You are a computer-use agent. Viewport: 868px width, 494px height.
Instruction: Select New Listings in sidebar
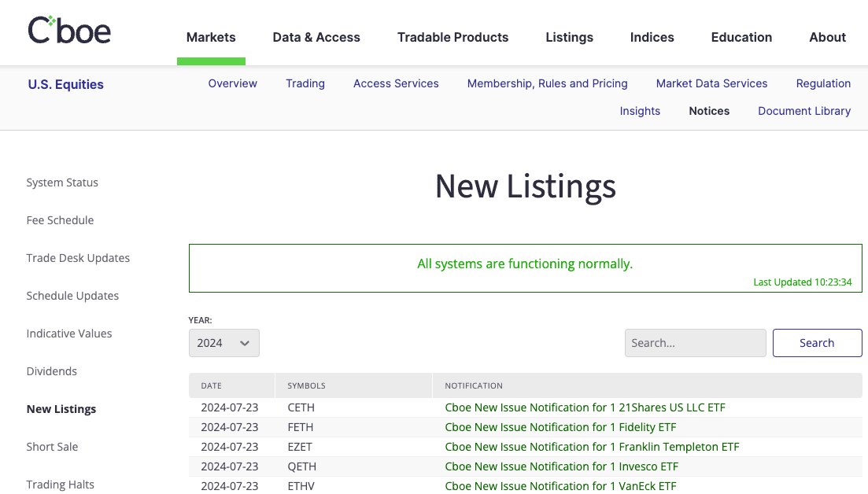tap(61, 409)
